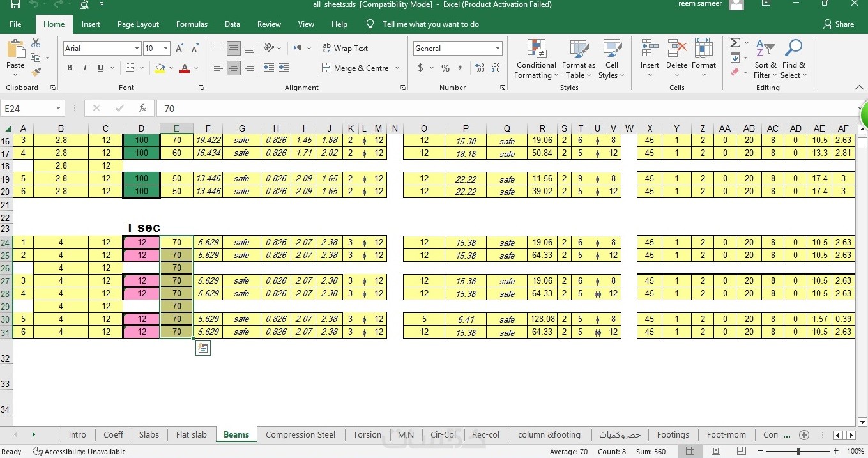The width and height of the screenshot is (868, 458).
Task: Toggle top vertical alignment
Action: pyautogui.click(x=218, y=48)
